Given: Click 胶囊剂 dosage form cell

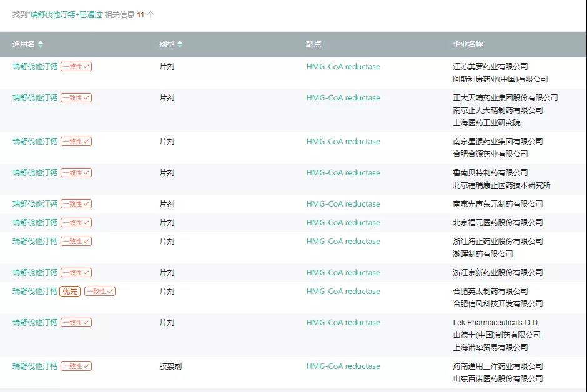Looking at the screenshot, I should pyautogui.click(x=170, y=366).
